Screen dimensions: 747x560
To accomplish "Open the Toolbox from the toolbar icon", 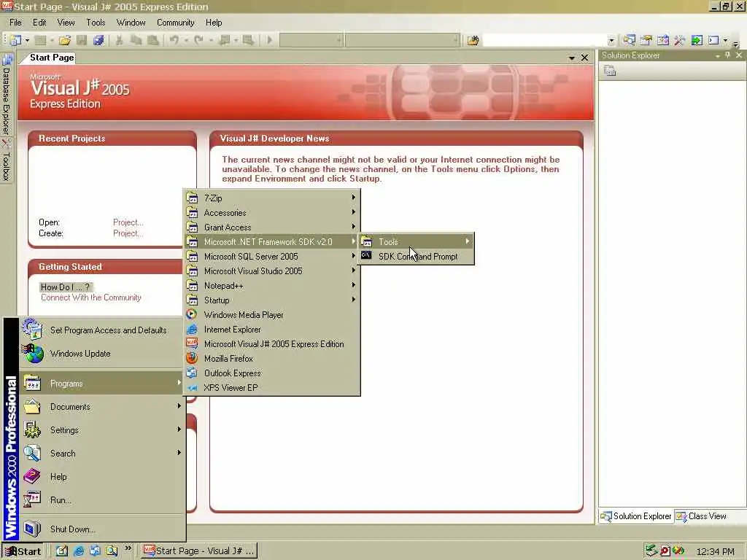I will [x=679, y=41].
